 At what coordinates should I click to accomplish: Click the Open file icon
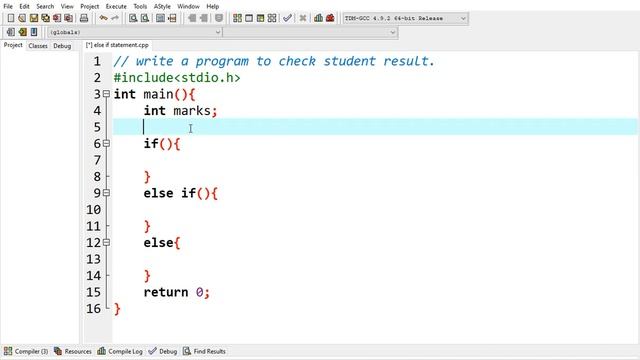22,18
